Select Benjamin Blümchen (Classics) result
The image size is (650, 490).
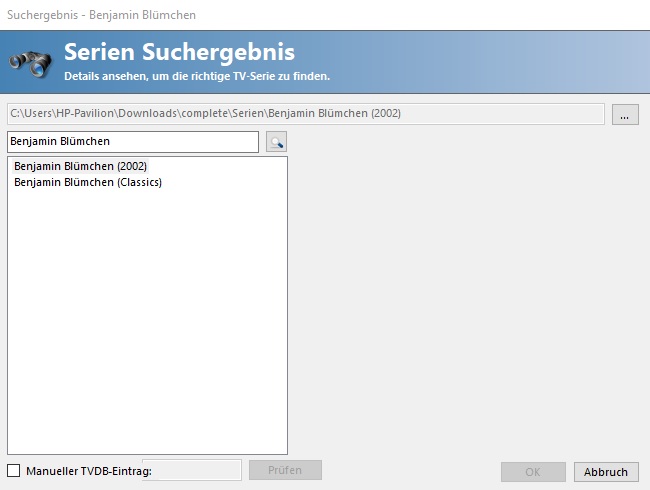click(x=88, y=182)
